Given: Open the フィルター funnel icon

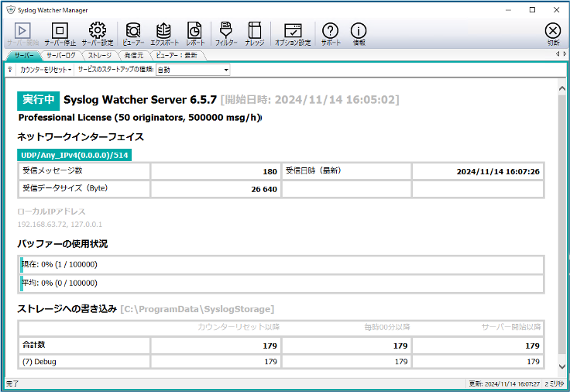Looking at the screenshot, I should [226, 30].
